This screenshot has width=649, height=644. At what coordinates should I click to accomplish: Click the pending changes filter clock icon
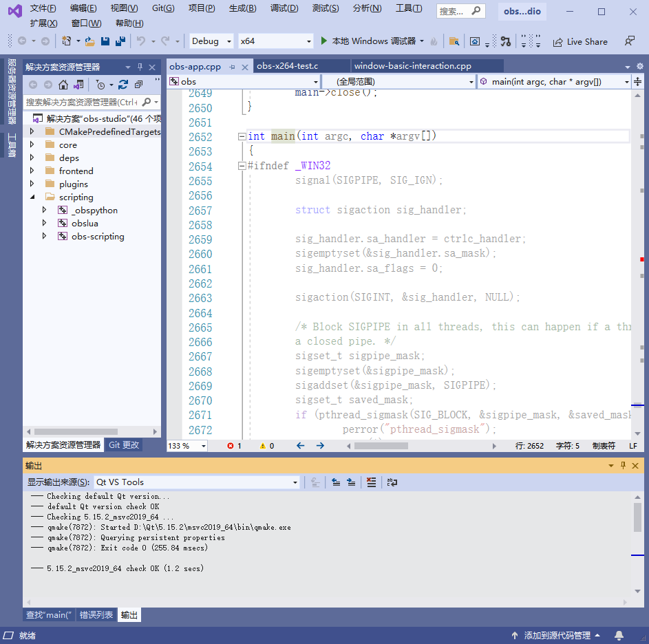pos(100,85)
